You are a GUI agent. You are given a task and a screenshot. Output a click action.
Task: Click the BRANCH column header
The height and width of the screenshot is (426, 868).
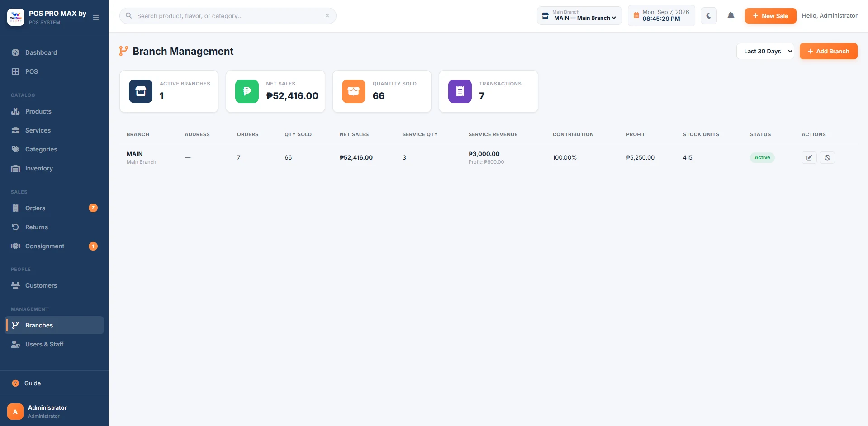click(x=138, y=134)
